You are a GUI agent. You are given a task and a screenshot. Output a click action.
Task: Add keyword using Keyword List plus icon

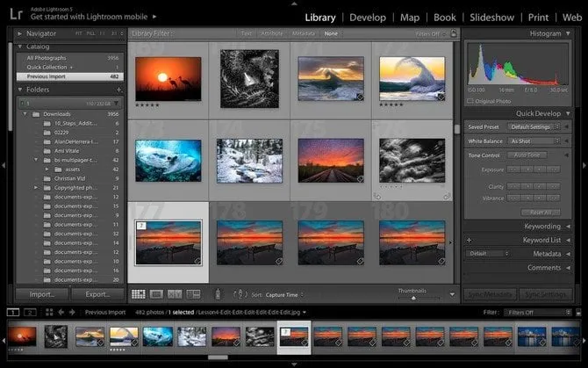469,240
